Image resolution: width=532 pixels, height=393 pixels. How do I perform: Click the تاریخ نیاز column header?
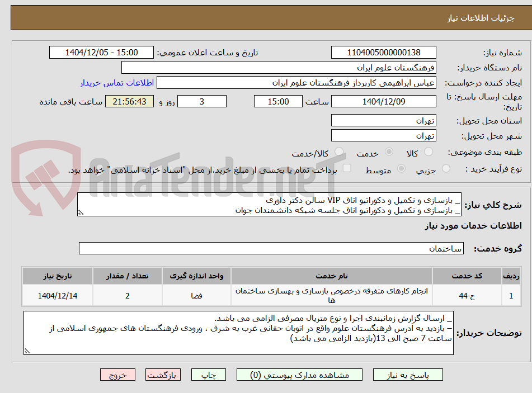coord(57,276)
